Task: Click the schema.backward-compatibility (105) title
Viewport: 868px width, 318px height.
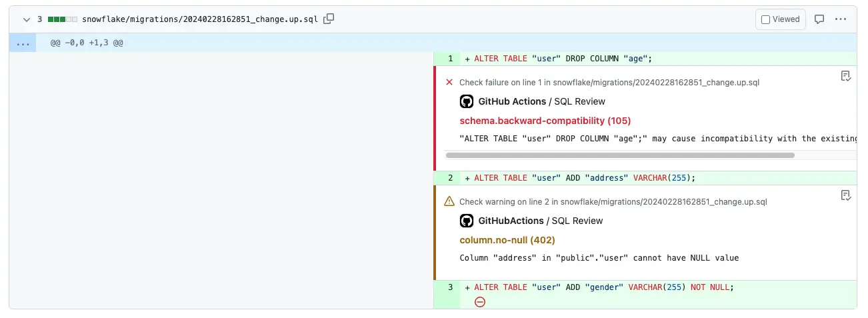Action: pyautogui.click(x=545, y=121)
